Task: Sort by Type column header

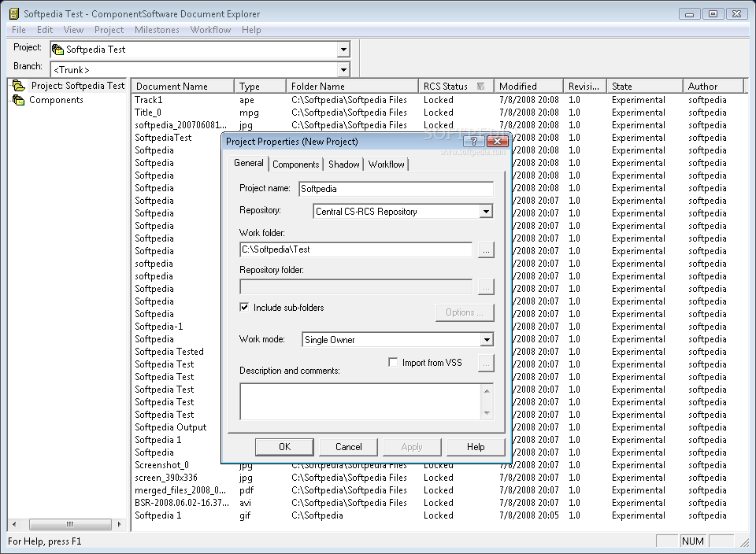Action: tap(261, 87)
